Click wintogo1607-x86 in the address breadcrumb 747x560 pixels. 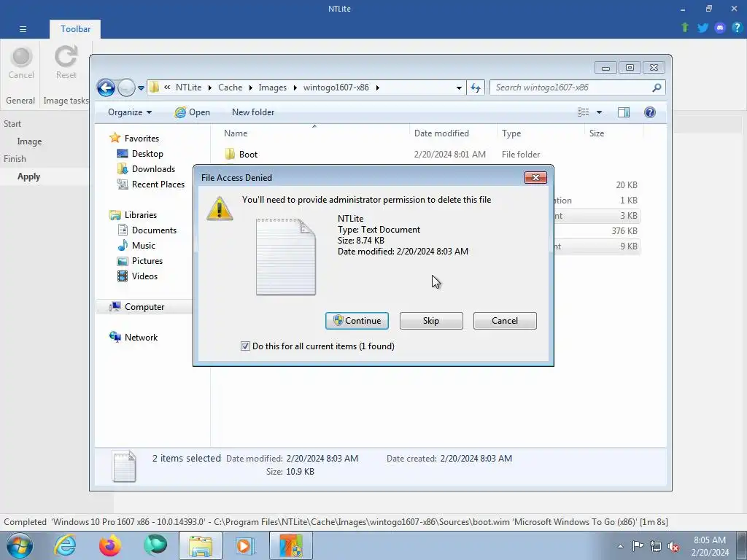click(x=336, y=87)
